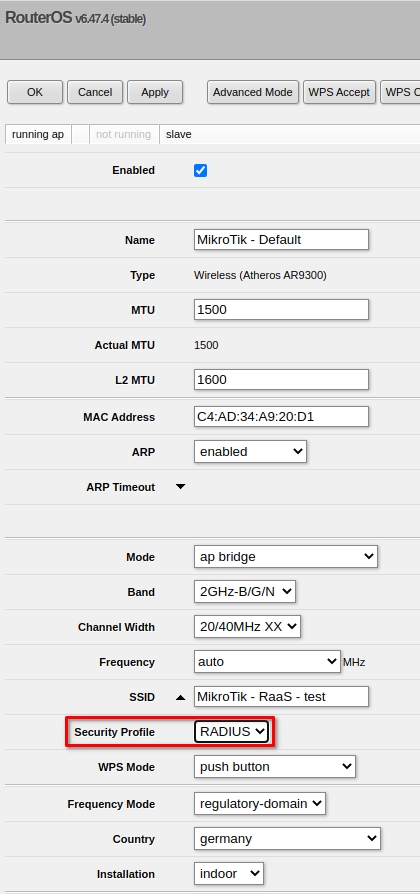The width and height of the screenshot is (420, 894).
Task: Expand the ARP Timeout arrow
Action: pos(181,487)
